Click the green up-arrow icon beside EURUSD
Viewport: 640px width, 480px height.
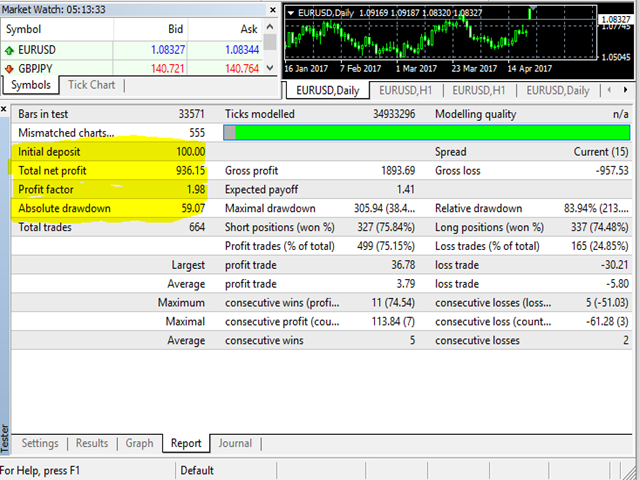(9, 49)
